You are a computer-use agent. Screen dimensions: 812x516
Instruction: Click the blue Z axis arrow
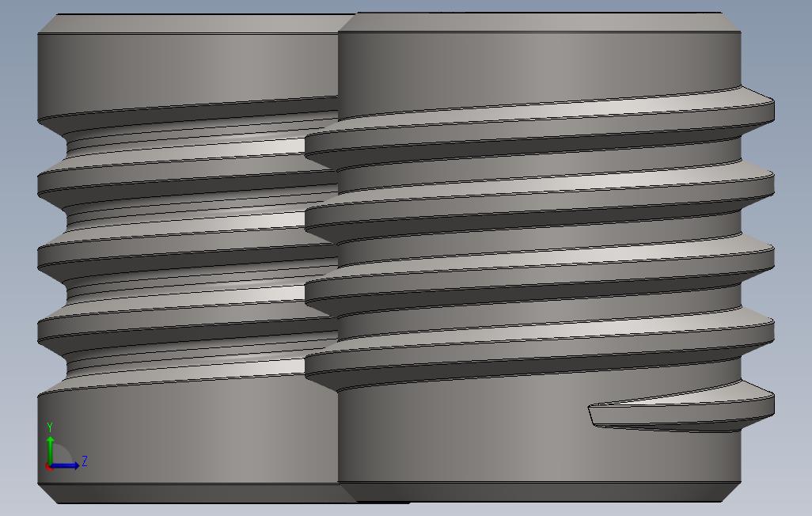point(75,465)
